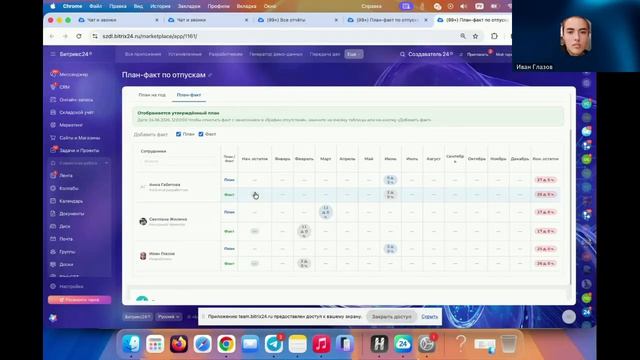The height and width of the screenshot is (360, 640).
Task: Open Коллабы in the sidebar
Action: (68, 189)
